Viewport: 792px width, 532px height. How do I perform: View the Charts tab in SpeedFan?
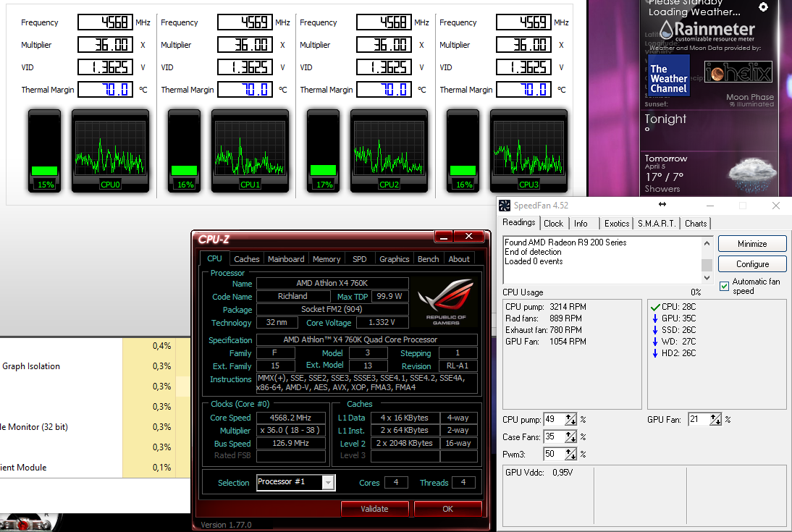click(696, 224)
